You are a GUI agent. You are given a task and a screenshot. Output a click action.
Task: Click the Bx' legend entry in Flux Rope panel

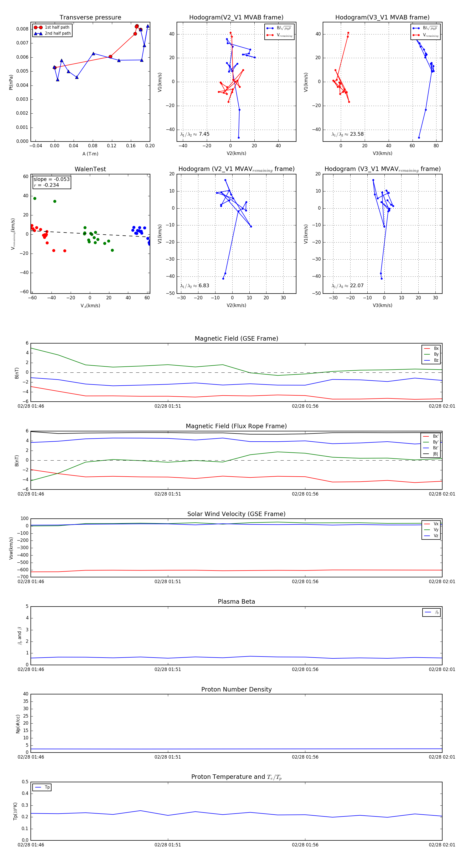point(431,436)
